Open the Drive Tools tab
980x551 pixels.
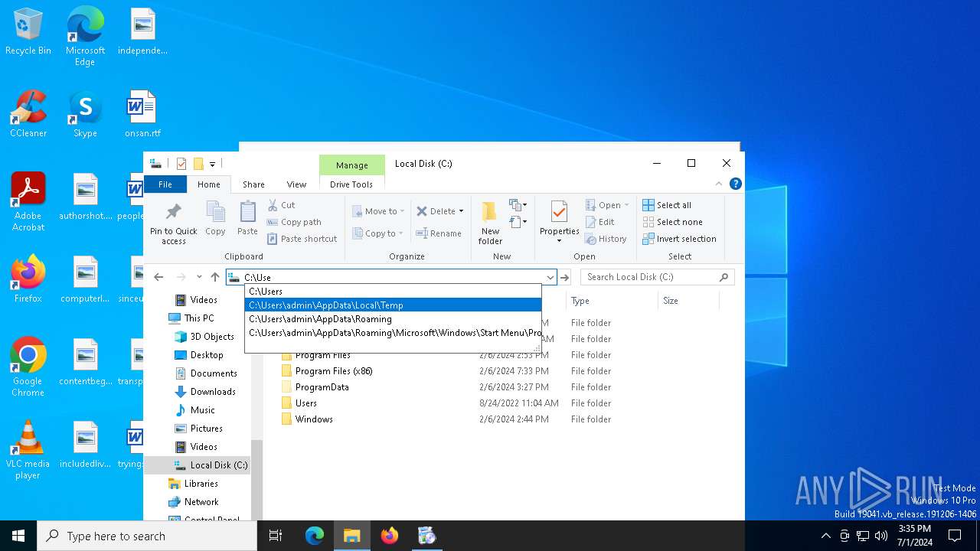click(x=351, y=184)
